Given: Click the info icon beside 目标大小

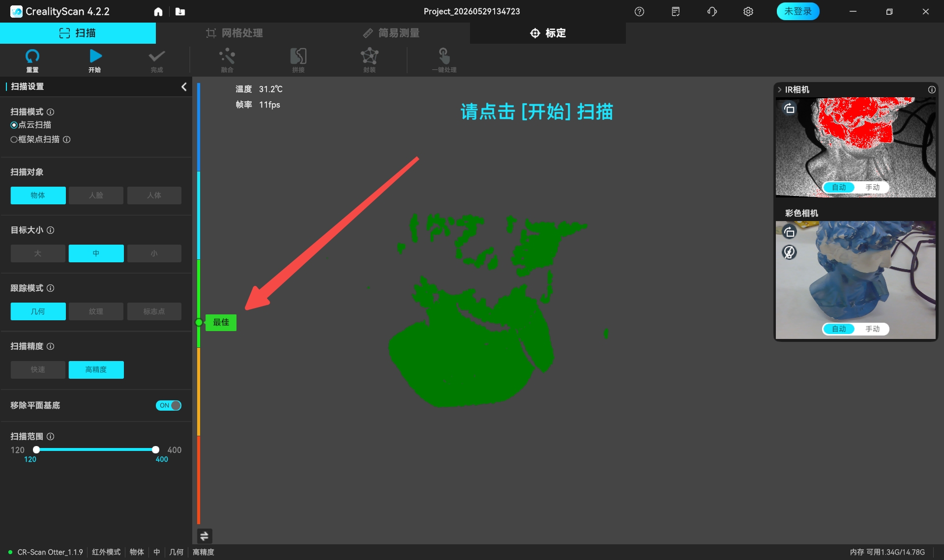Looking at the screenshot, I should (50, 230).
